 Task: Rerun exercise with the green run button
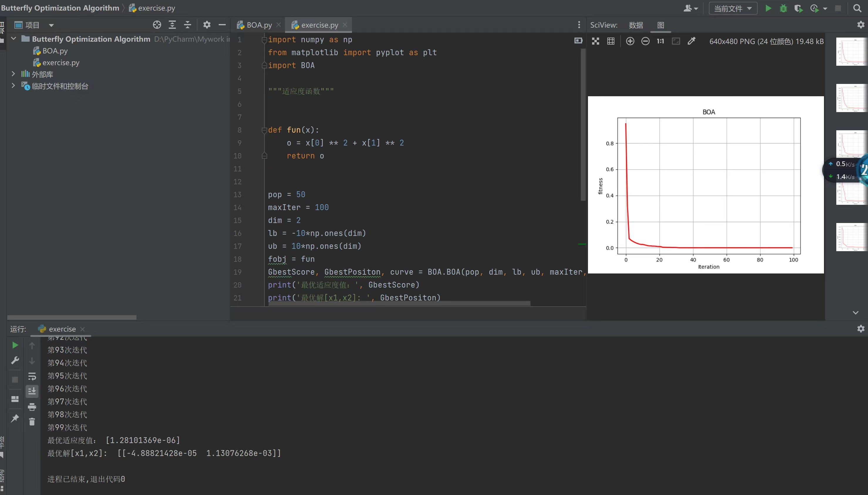tap(15, 345)
